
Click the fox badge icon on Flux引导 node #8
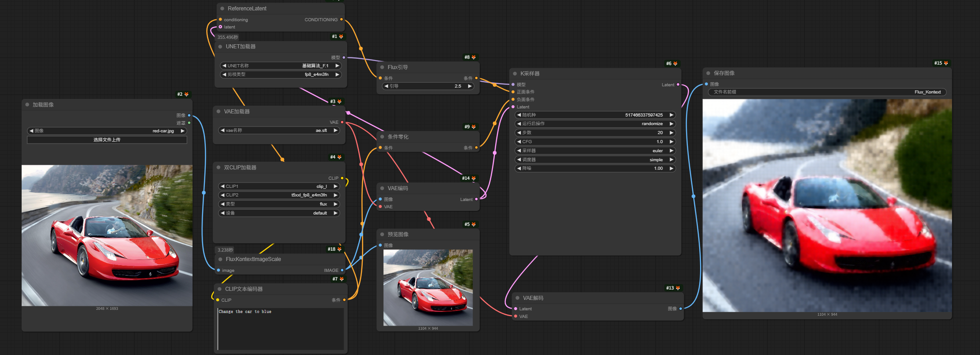tap(473, 57)
